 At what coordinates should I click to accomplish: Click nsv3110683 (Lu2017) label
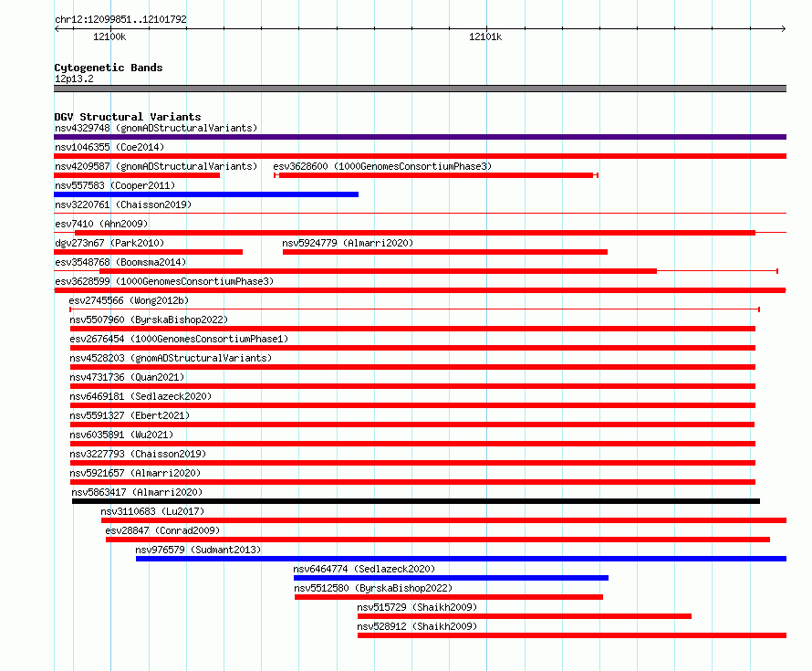click(152, 511)
